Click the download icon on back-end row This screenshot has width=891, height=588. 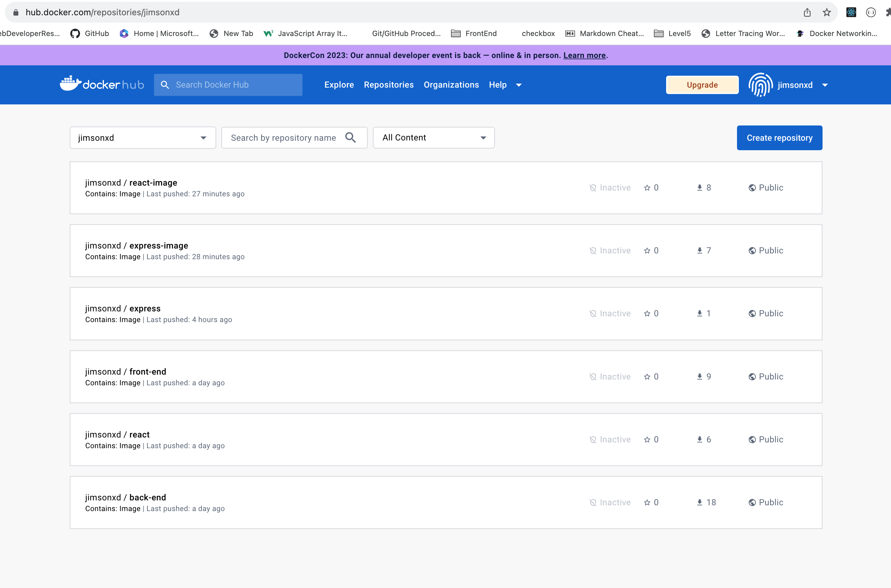click(x=700, y=503)
